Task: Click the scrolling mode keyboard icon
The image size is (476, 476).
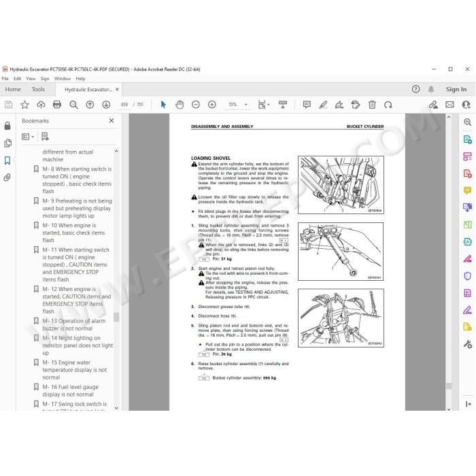Action: [x=283, y=105]
